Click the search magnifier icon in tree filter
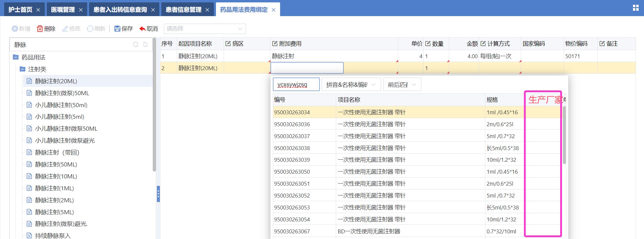The height and width of the screenshot is (239, 644). pos(136,44)
